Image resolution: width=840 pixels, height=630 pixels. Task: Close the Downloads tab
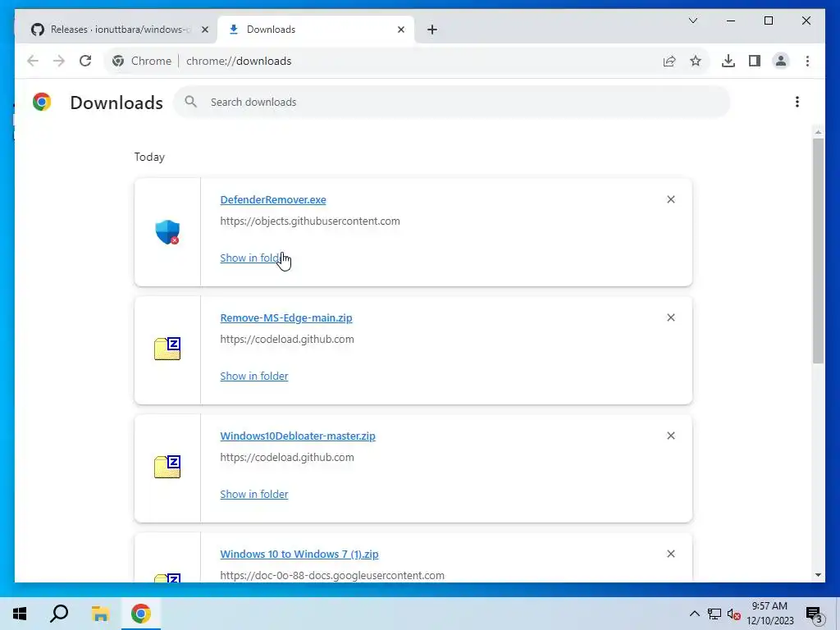[x=400, y=30]
